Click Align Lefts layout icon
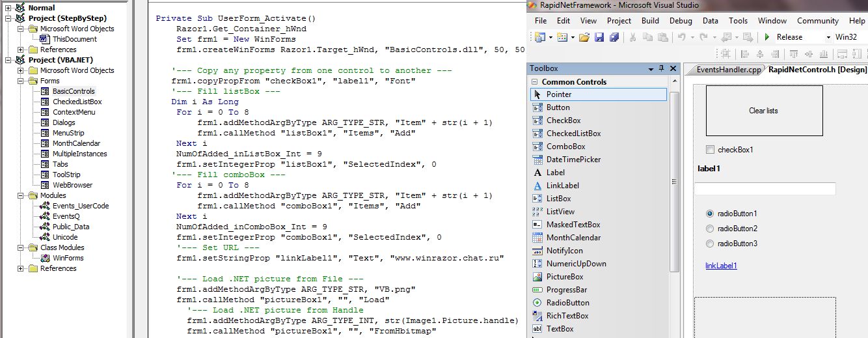 pos(745,54)
